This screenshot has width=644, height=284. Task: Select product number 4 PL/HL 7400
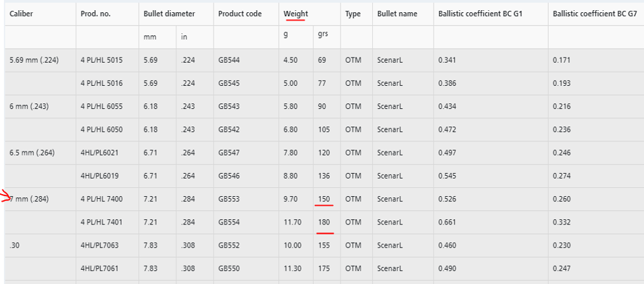point(101,199)
